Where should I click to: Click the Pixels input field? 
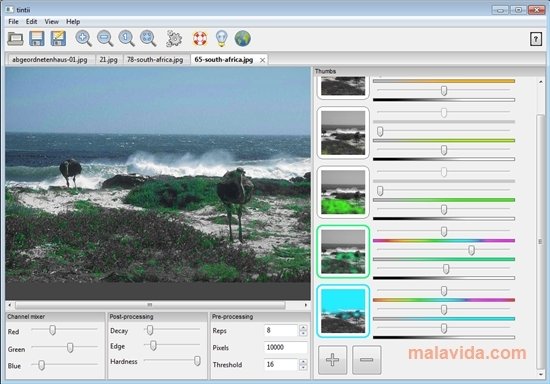(x=286, y=348)
